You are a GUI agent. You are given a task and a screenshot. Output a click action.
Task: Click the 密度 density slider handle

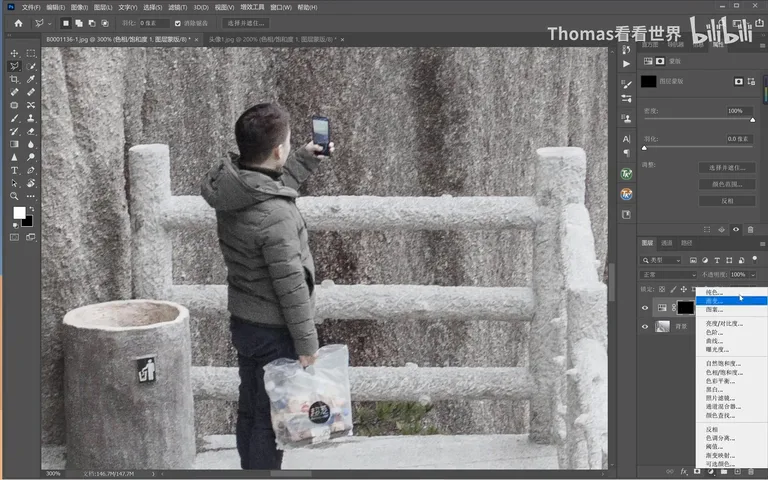pos(753,120)
